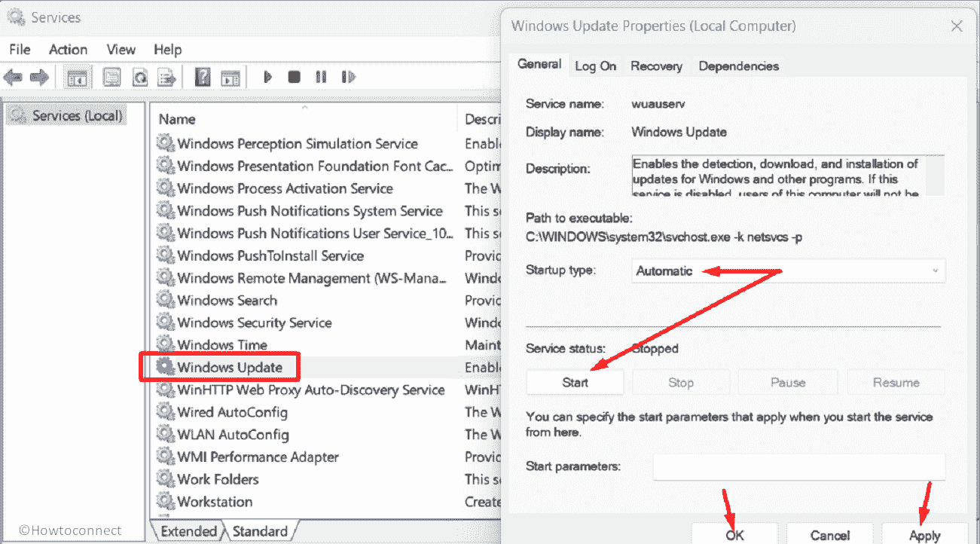
Task: Click the OK button in properties dialog
Action: (735, 534)
